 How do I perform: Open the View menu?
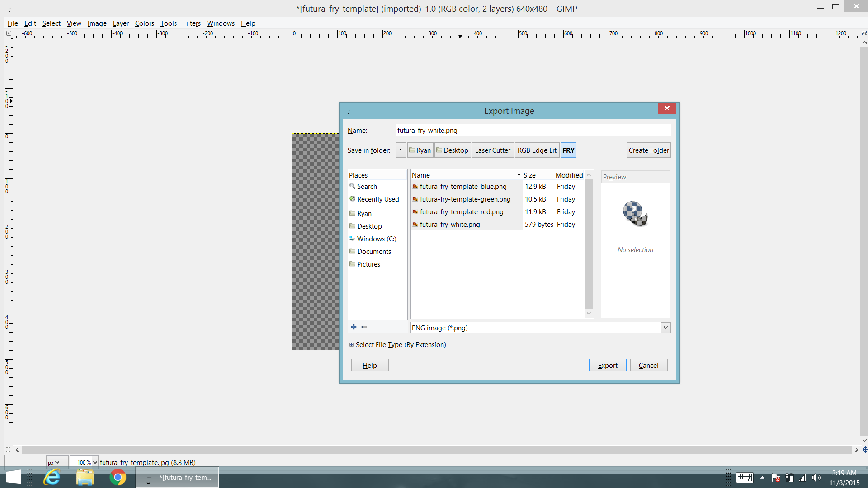tap(74, 23)
